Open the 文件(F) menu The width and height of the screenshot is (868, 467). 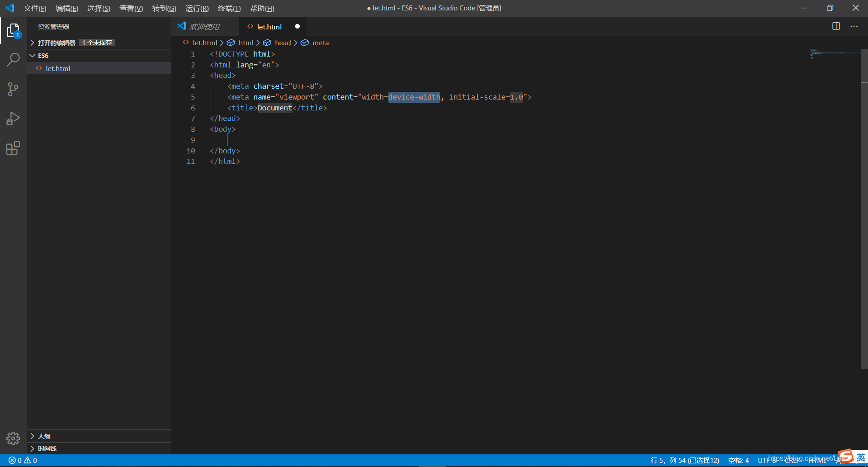35,8
